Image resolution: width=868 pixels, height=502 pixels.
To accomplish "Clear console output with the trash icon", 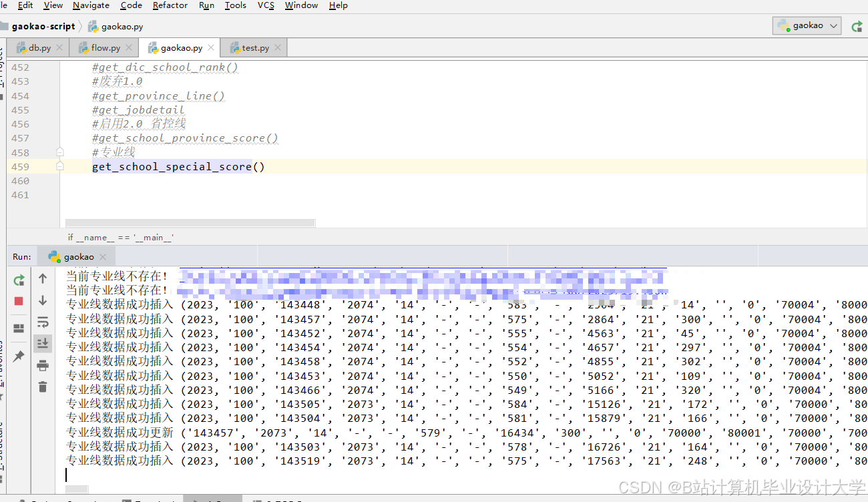I will pos(43,387).
